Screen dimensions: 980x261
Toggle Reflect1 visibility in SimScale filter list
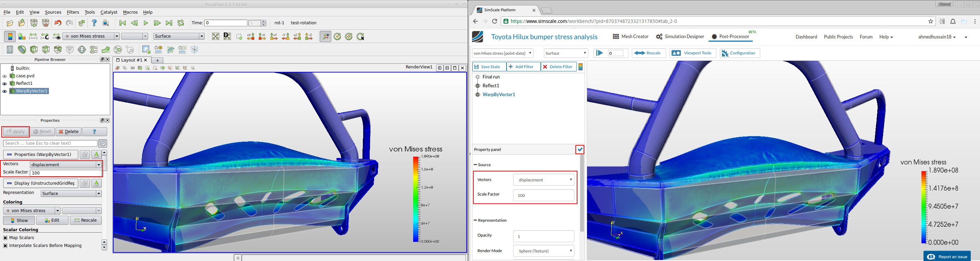point(478,86)
